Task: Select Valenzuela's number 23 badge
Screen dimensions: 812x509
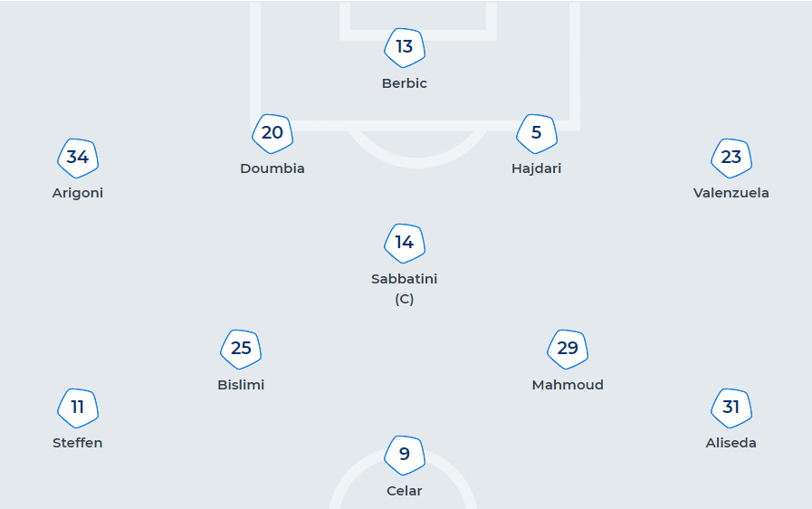Action: tap(731, 158)
